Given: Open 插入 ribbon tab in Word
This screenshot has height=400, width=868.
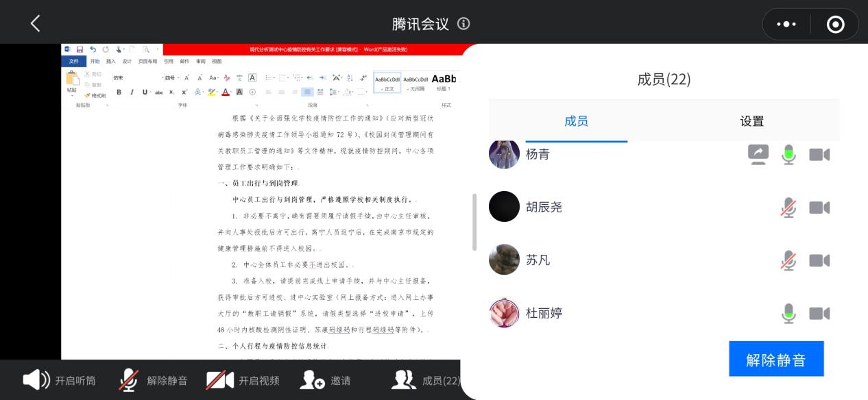Looking at the screenshot, I should tap(111, 61).
